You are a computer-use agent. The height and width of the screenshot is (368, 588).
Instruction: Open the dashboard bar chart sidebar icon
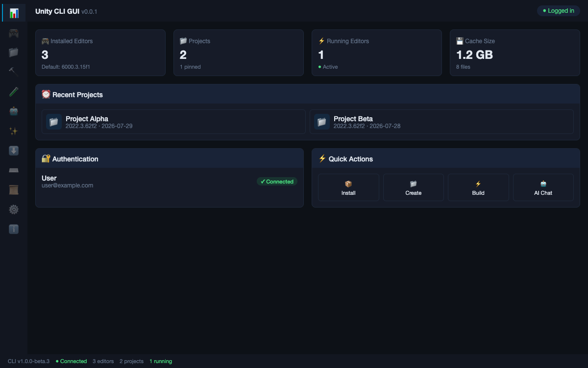click(x=14, y=13)
